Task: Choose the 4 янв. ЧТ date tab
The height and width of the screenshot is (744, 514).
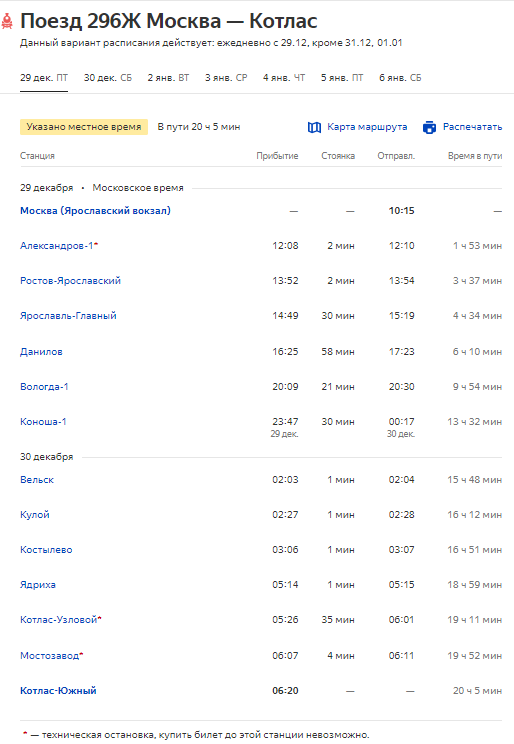Action: pos(284,77)
